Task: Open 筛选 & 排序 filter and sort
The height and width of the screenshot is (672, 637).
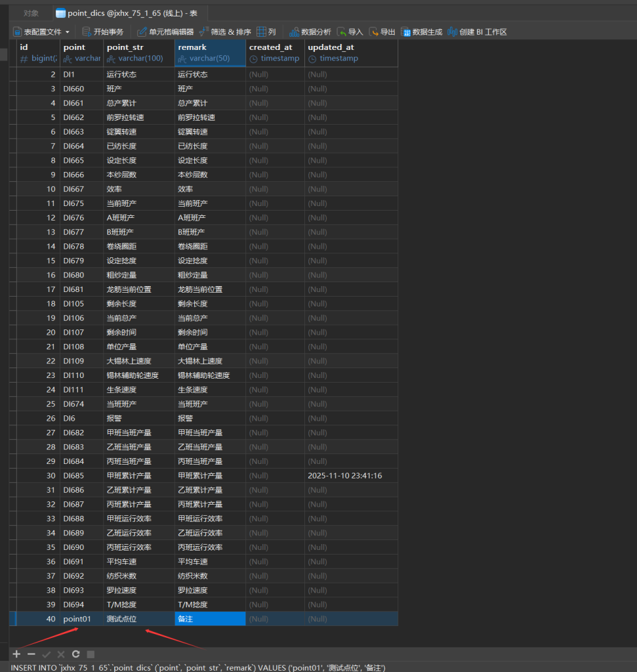Action: click(225, 31)
